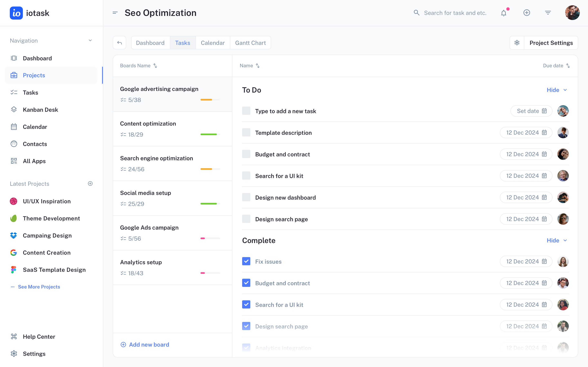Collapse the Navigation section chevron
The height and width of the screenshot is (367, 588).
coord(90,41)
